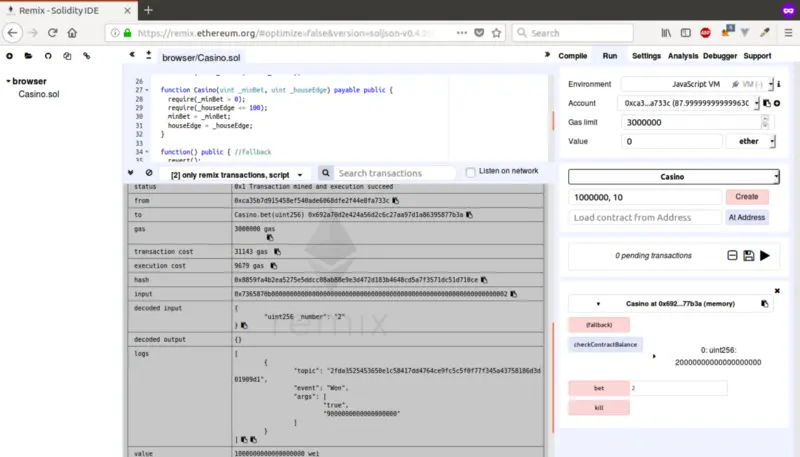Viewport: 800px width, 457px height.
Task: Call the fallback function button
Action: tap(599, 324)
